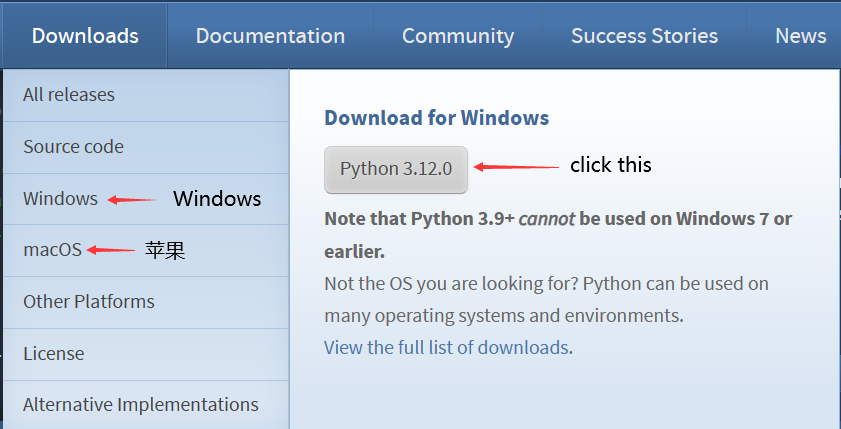The image size is (841, 429).
Task: Follow the View the full list of downloads link
Action: click(446, 347)
